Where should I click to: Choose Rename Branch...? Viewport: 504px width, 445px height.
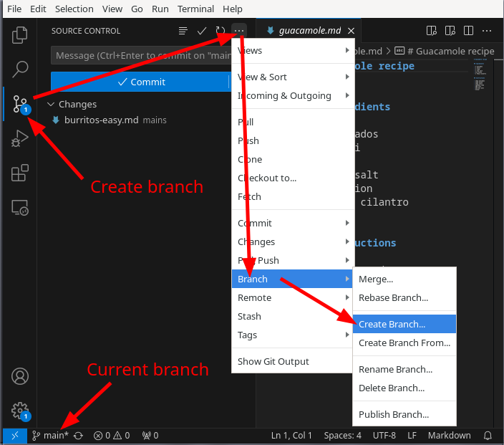click(x=404, y=369)
